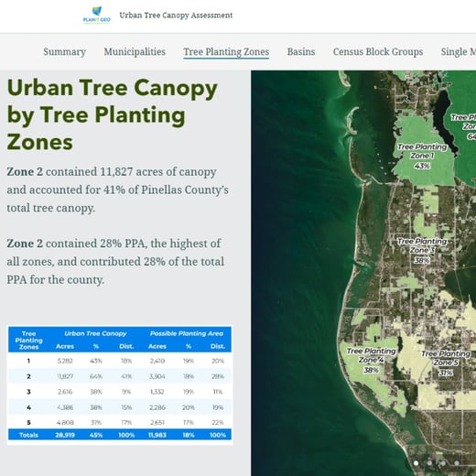
Task: Click the 2,286 planting acres cell
Action: (157, 407)
